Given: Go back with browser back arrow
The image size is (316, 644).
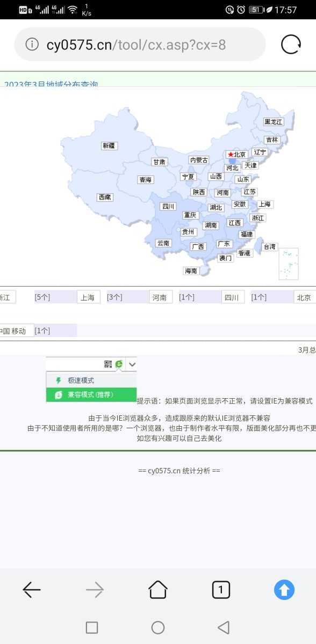Looking at the screenshot, I should (x=32, y=590).
